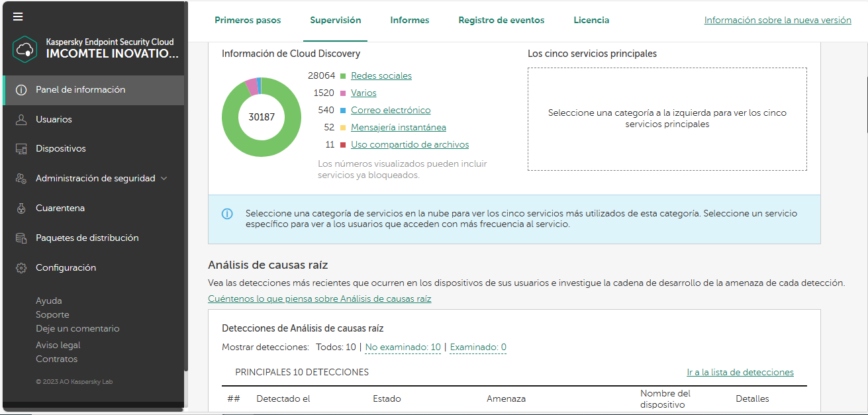The width and height of the screenshot is (868, 415).
Task: Click green Redes sociales color square
Action: (343, 76)
